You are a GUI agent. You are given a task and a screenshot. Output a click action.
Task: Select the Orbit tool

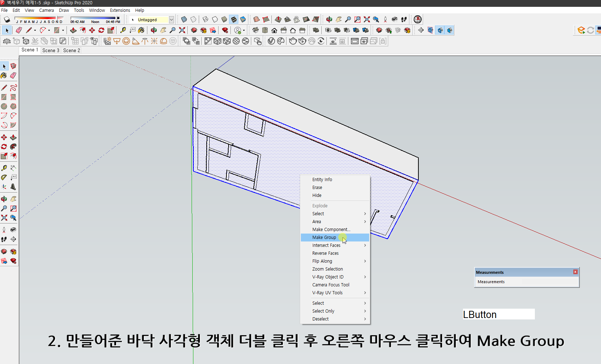[x=4, y=198]
